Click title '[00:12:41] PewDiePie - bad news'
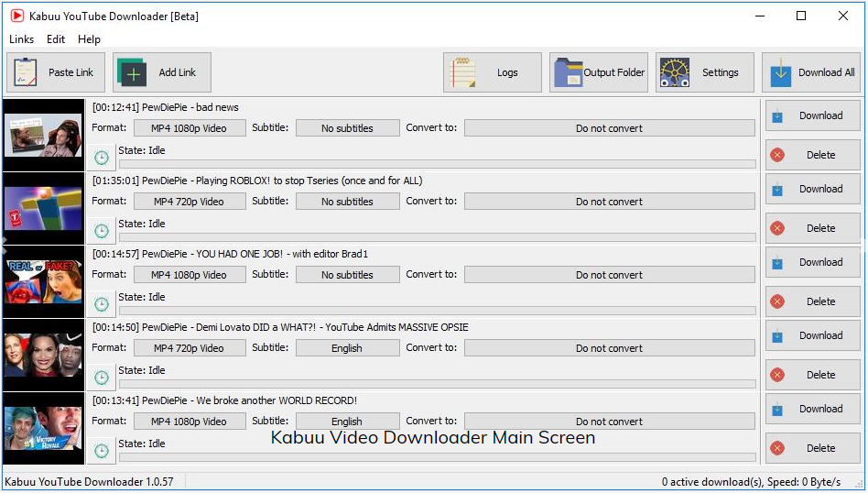This screenshot has height=493, width=868. (166, 107)
